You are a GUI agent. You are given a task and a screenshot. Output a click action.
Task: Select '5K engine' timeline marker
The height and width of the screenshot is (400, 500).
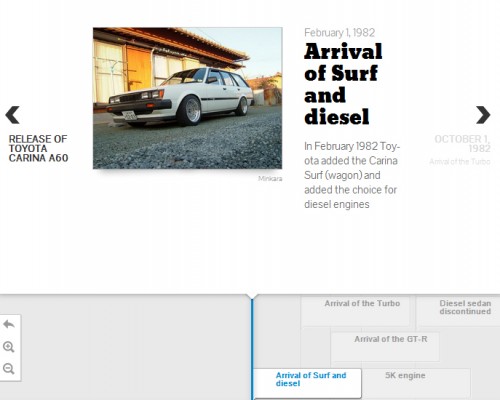(x=416, y=383)
